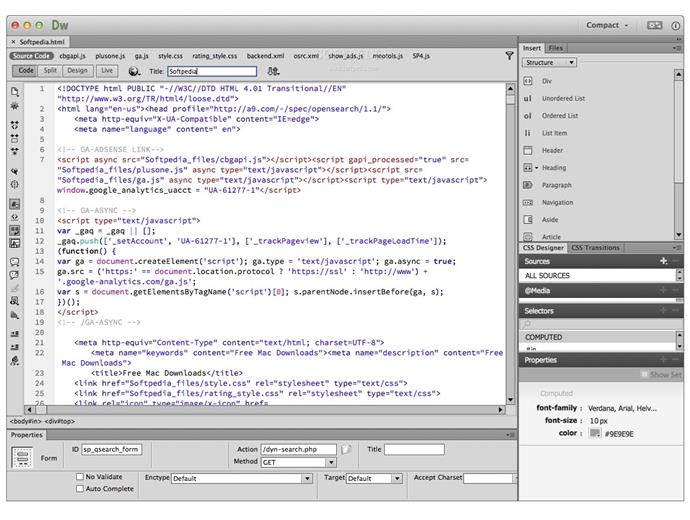Click the Expand All code icon
This screenshot has height=520, width=690.
pos(15,151)
